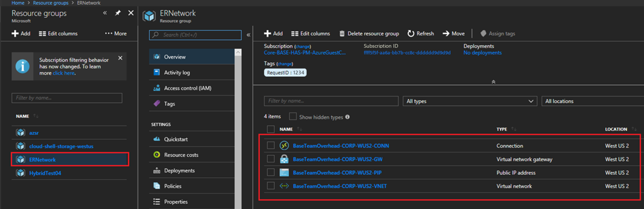Open the All types dropdown

coord(470,101)
